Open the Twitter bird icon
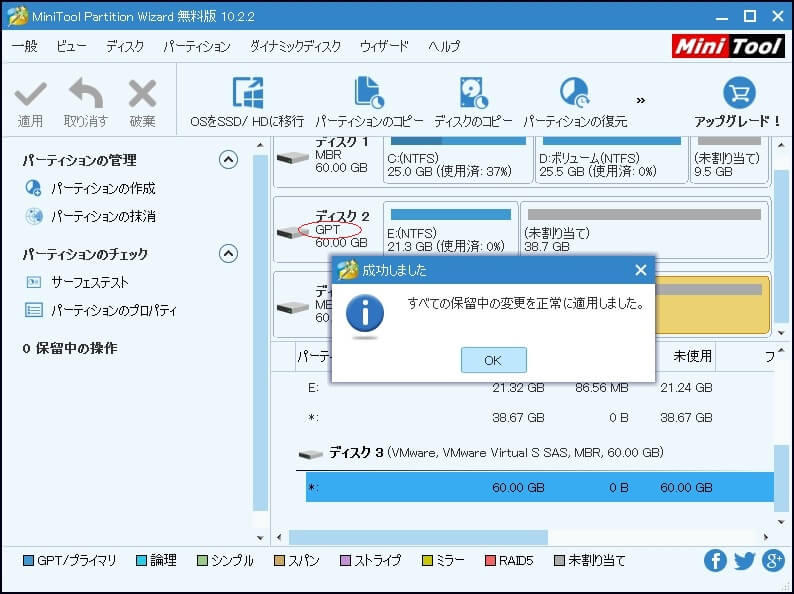This screenshot has height=594, width=794. (x=744, y=561)
